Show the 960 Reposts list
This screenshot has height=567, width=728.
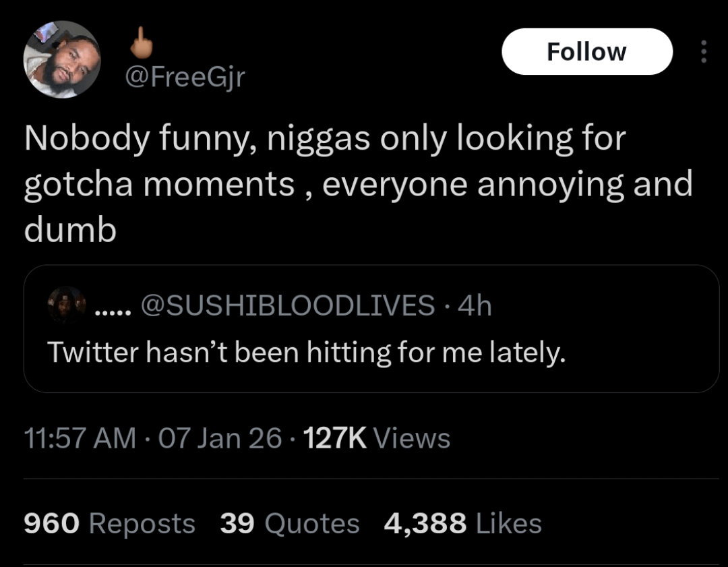click(x=109, y=524)
